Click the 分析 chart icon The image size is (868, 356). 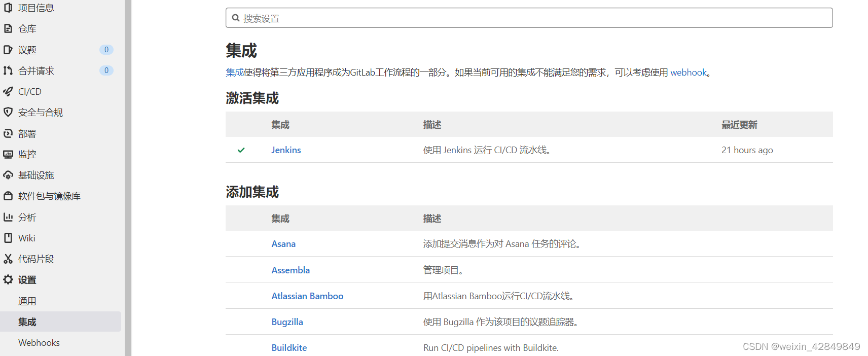[x=8, y=217]
